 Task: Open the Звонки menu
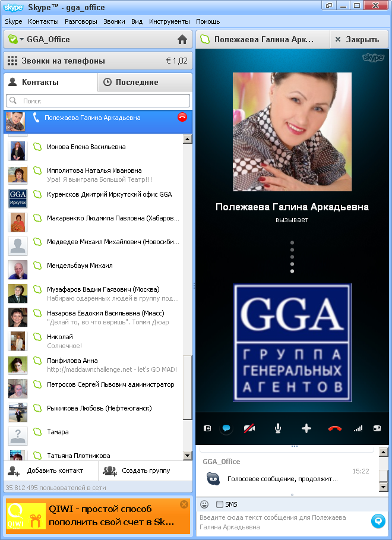click(x=114, y=21)
